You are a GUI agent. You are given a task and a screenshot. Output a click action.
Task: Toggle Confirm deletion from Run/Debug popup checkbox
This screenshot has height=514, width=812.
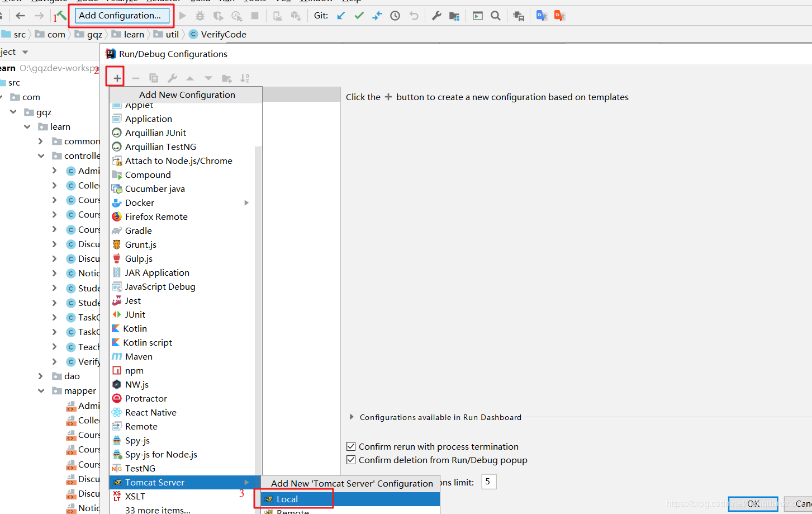tap(351, 460)
